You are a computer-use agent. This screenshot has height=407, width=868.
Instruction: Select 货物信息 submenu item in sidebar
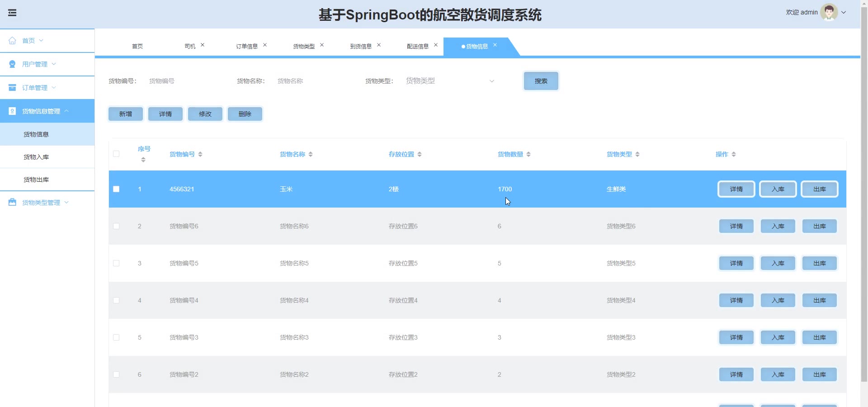coord(47,134)
